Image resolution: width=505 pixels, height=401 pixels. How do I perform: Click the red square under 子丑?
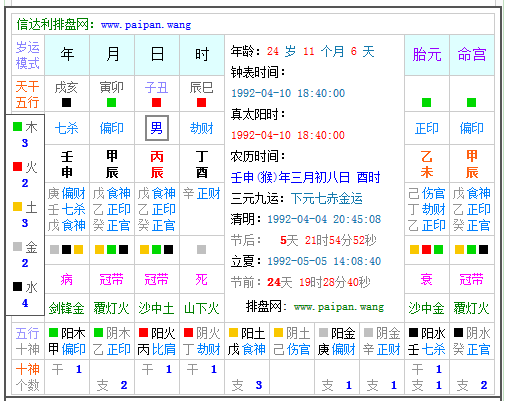click(156, 102)
